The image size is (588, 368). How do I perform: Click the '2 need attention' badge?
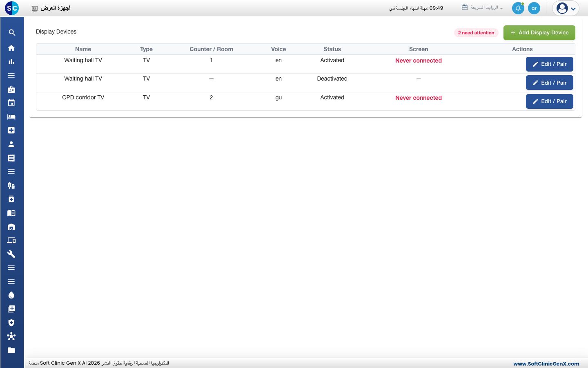click(x=476, y=33)
